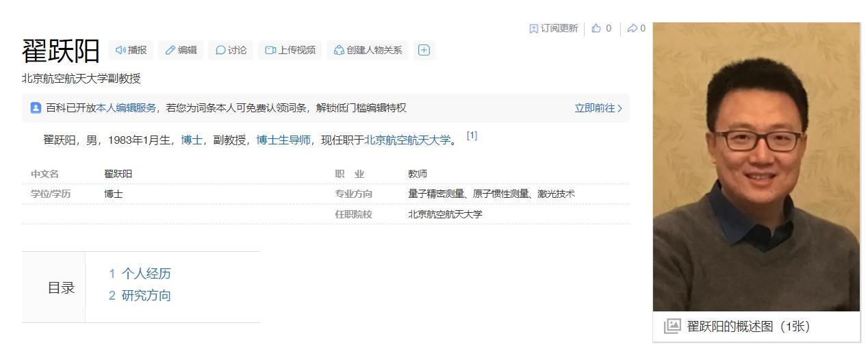Select the title text 翟跃阳
868x347 pixels.
pos(61,51)
